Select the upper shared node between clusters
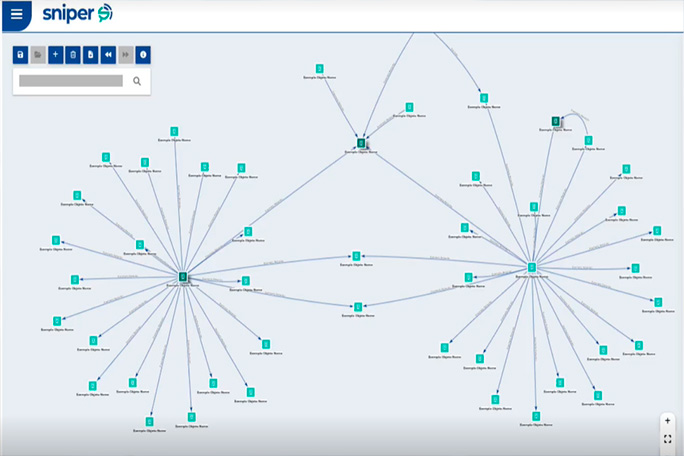This screenshot has height=456, width=684. [355, 257]
